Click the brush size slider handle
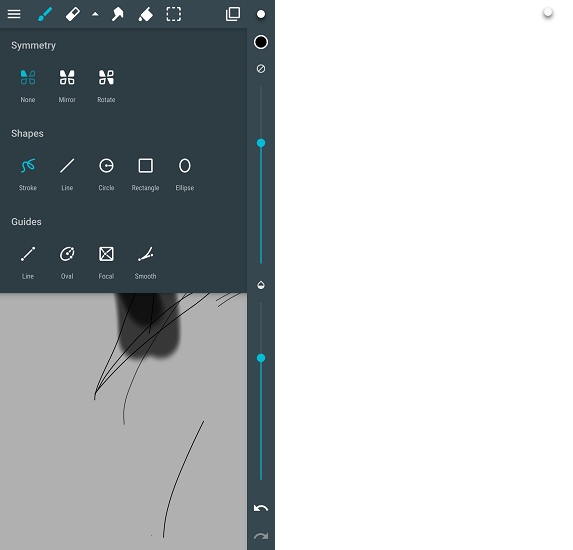 261,143
